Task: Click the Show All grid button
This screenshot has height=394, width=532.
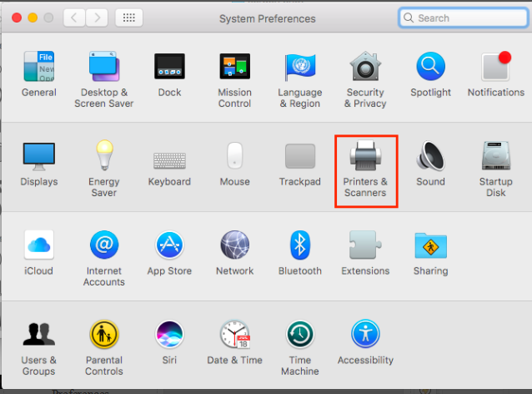Action: coord(129,18)
